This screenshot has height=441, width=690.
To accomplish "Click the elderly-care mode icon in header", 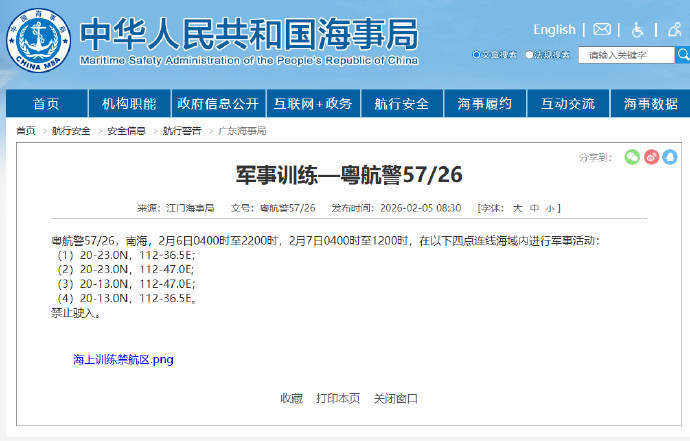I will 674,29.
